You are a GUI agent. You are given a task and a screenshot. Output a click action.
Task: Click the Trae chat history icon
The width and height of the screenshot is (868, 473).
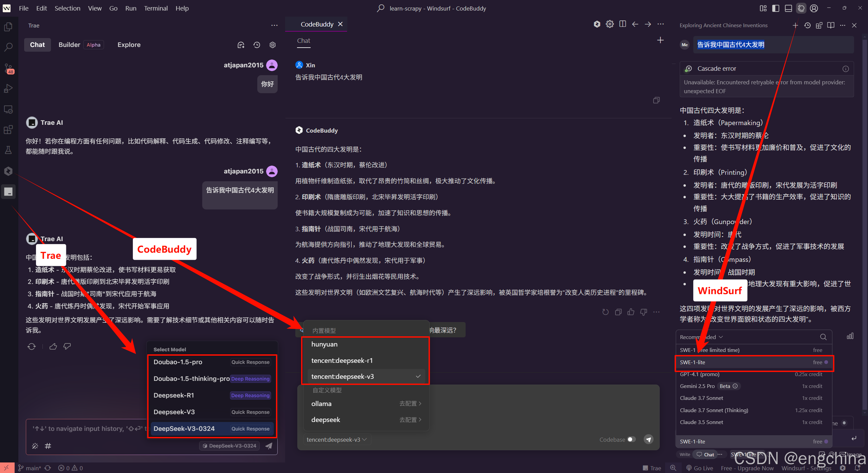pyautogui.click(x=257, y=45)
